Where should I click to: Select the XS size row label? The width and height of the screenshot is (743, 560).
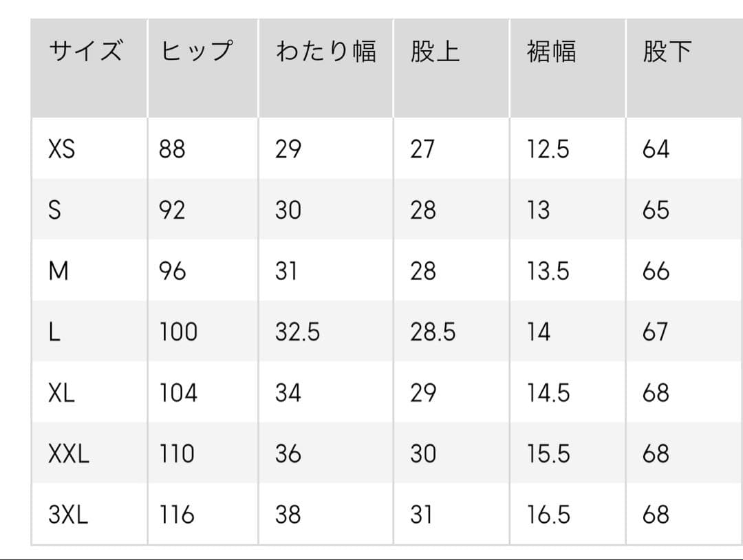click(62, 149)
